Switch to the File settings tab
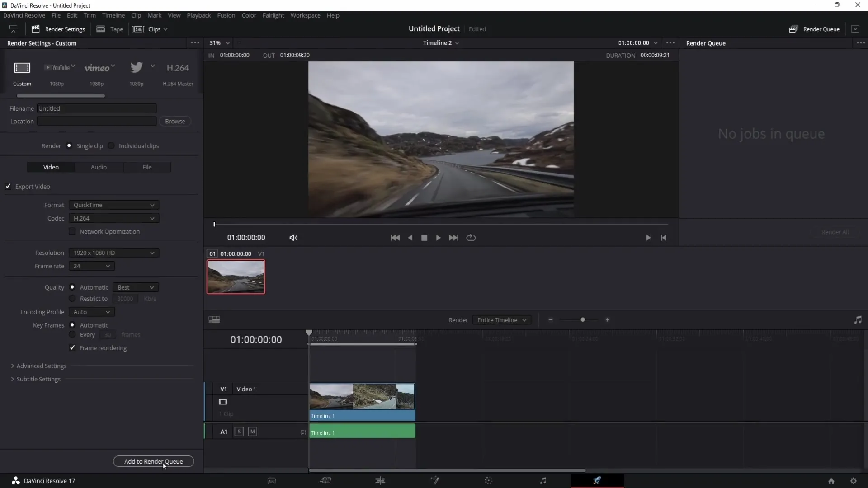Screen dimensions: 868x488 [x=147, y=167]
